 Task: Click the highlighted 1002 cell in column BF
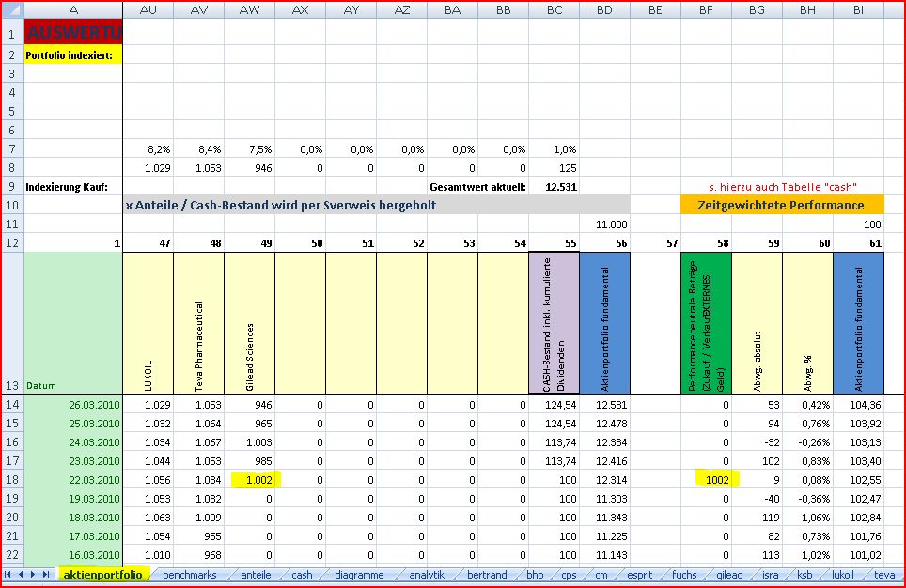point(713,478)
